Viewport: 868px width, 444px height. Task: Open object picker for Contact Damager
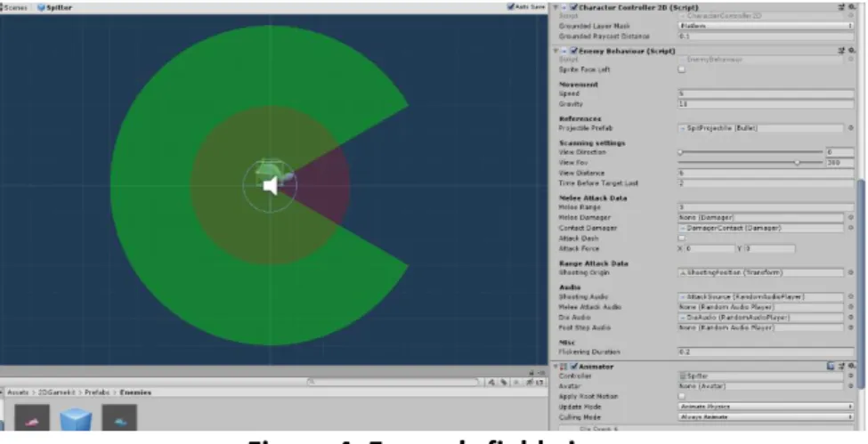pos(851,228)
